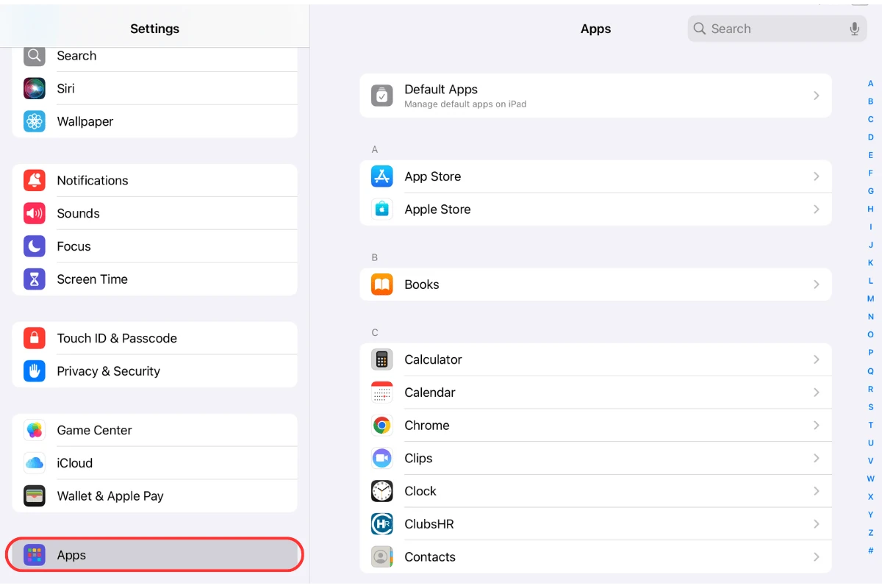Tap the orange Books icon
The width and height of the screenshot is (882, 588).
point(382,284)
